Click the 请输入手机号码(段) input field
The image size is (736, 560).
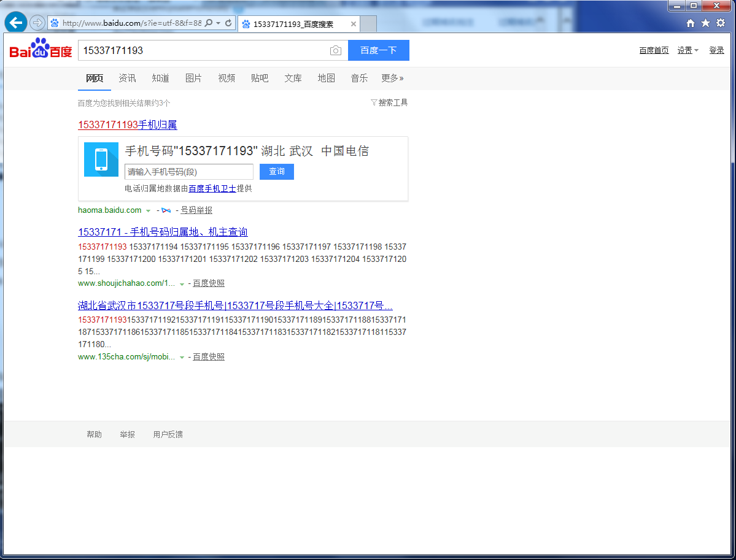click(x=188, y=172)
